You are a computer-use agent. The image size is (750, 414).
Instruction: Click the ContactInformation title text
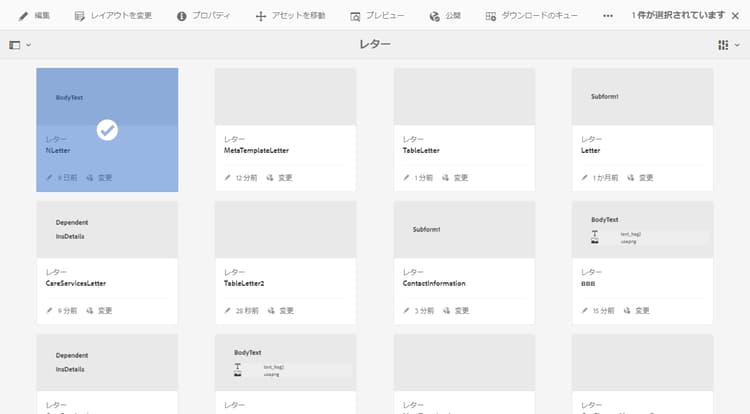434,283
